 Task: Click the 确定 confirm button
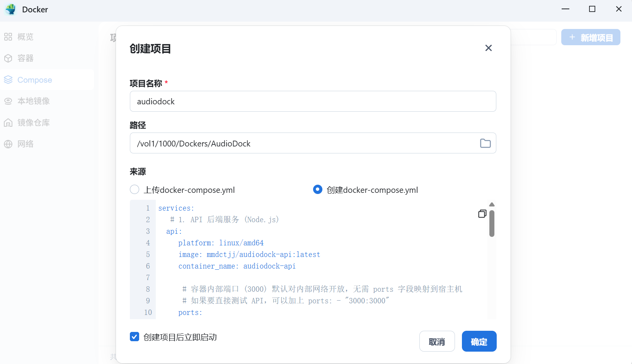(x=479, y=341)
